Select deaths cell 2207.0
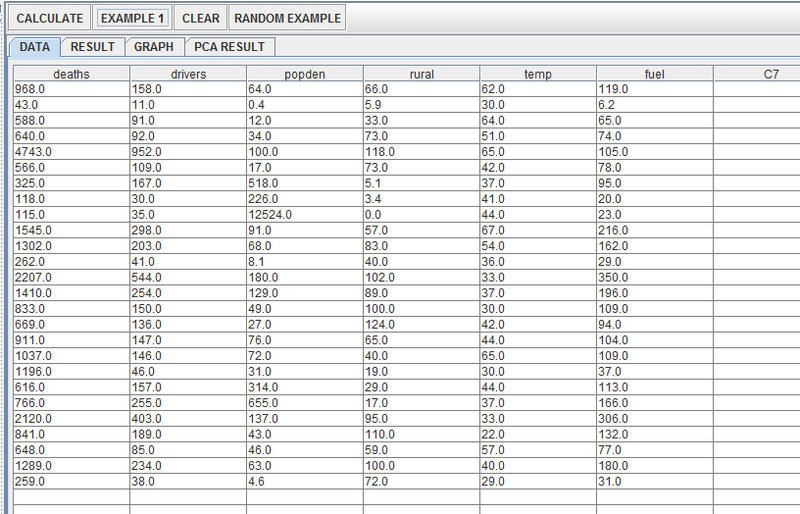 (x=71, y=277)
